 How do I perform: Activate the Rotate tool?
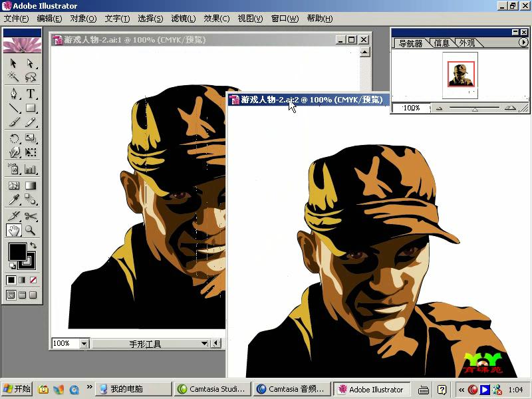(x=13, y=138)
